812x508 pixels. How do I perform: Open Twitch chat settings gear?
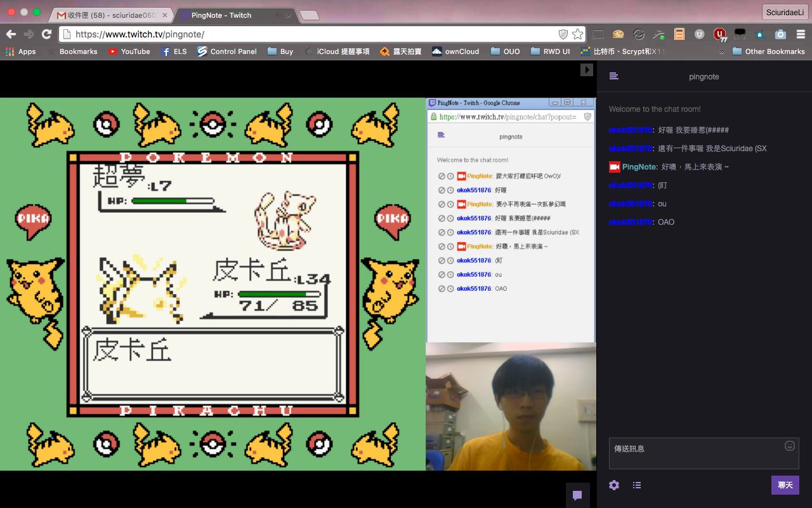pos(613,485)
